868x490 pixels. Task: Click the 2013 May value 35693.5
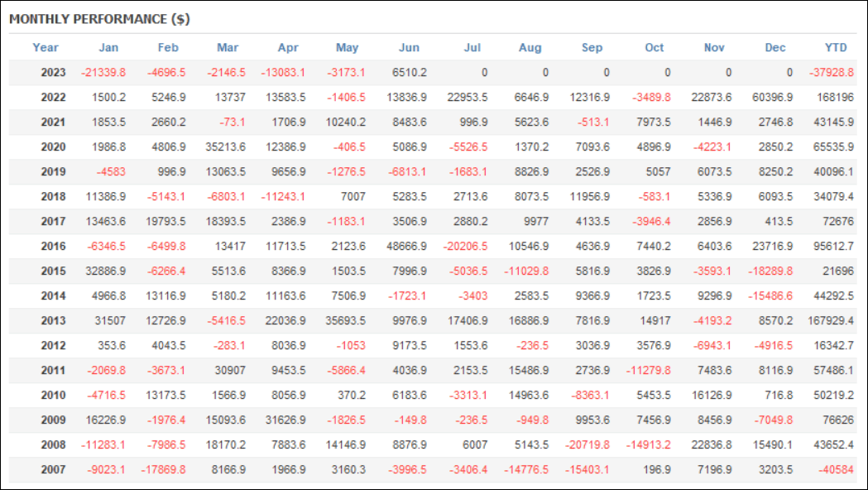(345, 320)
